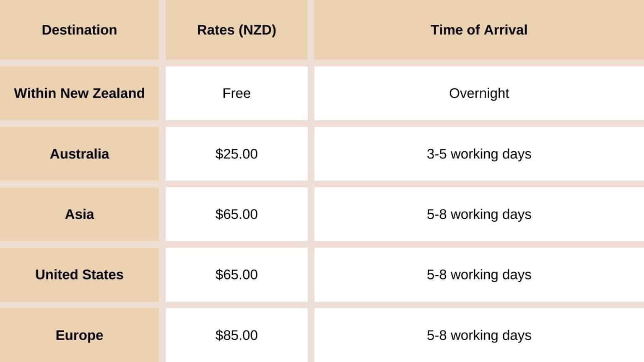Select the United States arrival time cell
This screenshot has width=644, height=362.
click(x=479, y=274)
